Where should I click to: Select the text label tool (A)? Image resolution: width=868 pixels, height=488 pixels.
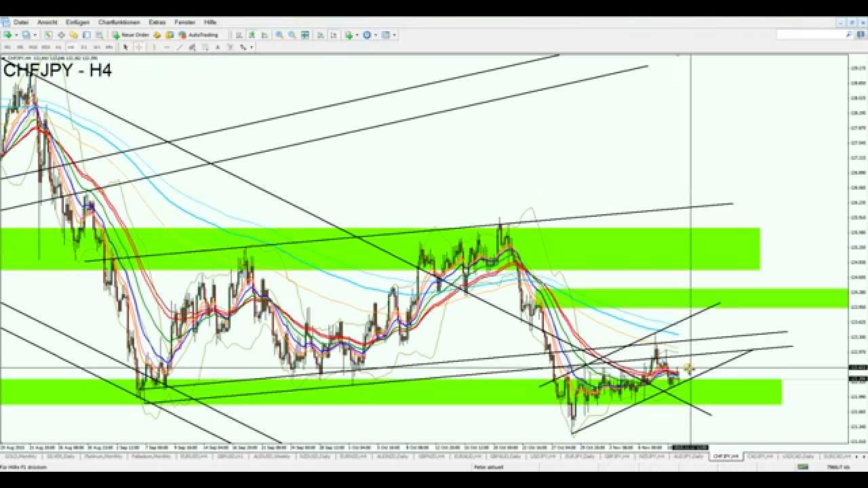click(x=218, y=47)
